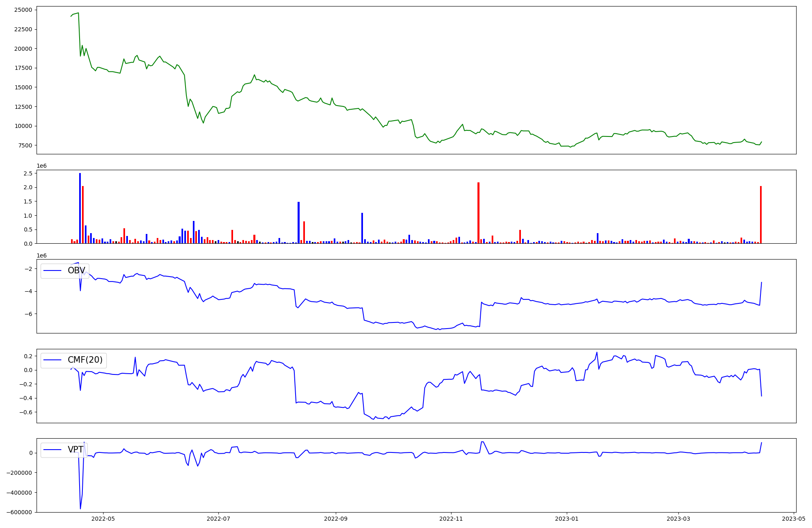Click the OBV legend label

point(76,270)
